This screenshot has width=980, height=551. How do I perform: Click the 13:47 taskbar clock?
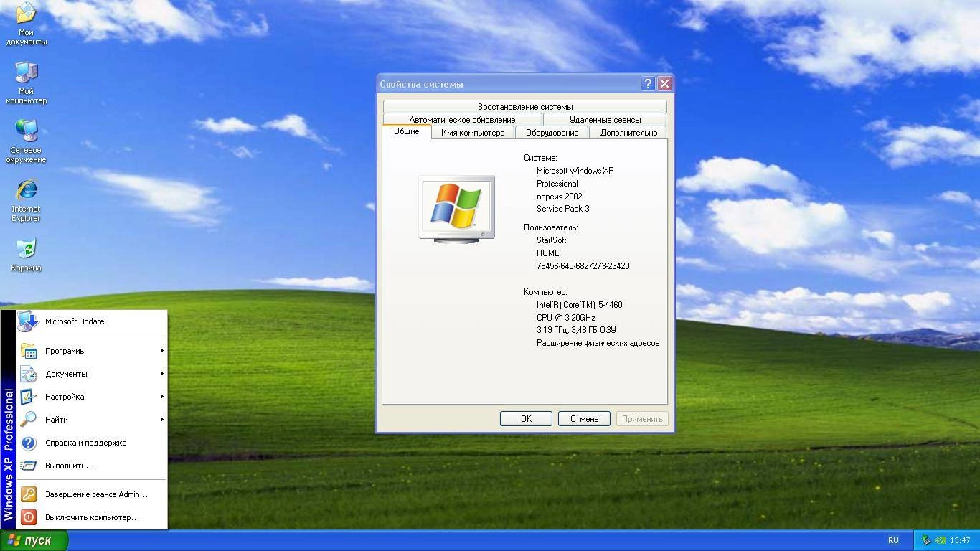click(960, 540)
